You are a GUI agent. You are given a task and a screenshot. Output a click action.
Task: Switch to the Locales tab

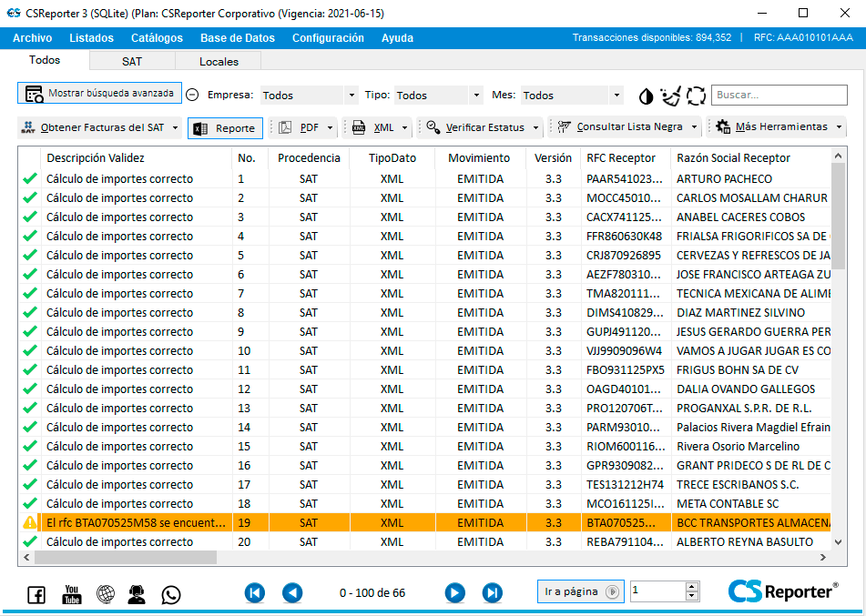click(x=219, y=61)
